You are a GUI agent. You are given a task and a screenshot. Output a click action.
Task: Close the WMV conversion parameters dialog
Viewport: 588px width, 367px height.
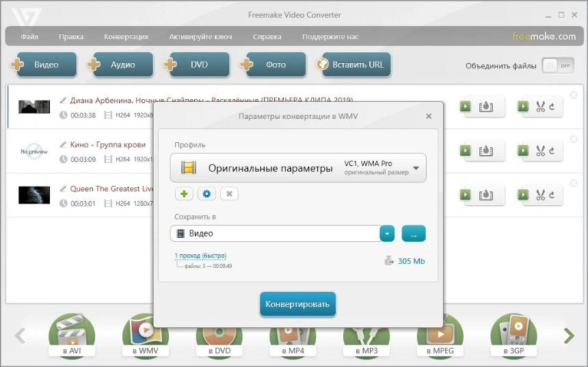(x=429, y=116)
